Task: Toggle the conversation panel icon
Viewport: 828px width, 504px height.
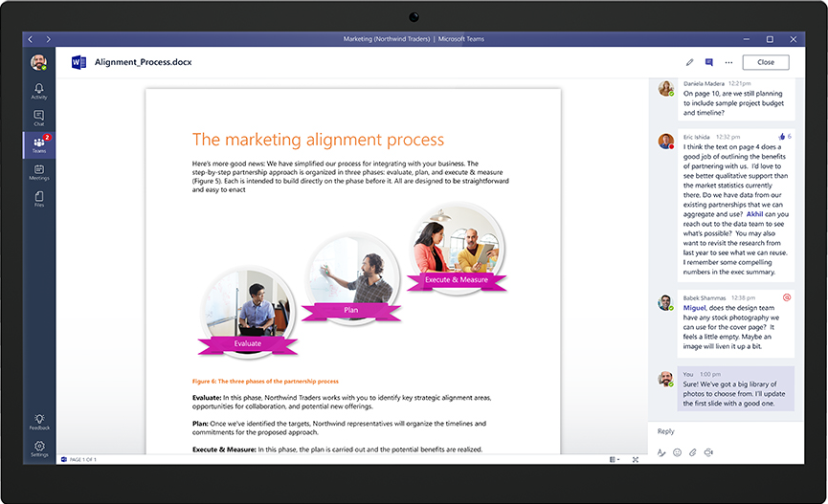Action: 709,62
